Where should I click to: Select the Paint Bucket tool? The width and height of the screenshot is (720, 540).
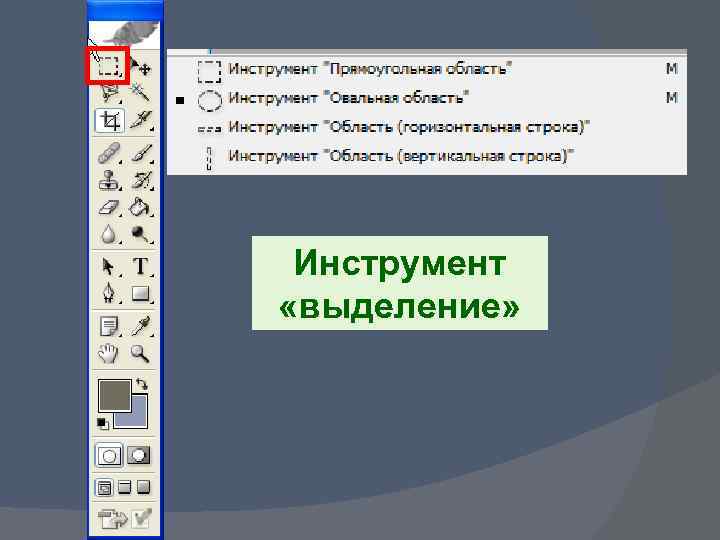click(141, 208)
